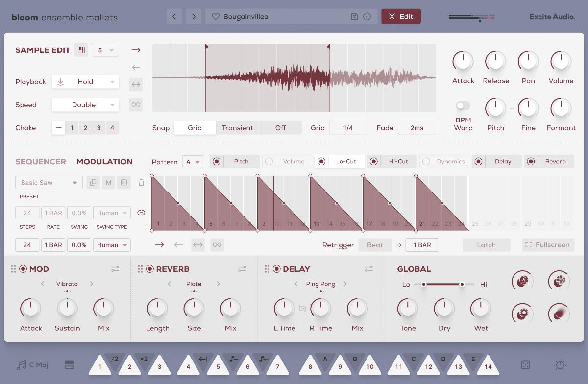Favorite the Bougainvillea preset with the heart icon
588x384 pixels.
[x=215, y=16]
